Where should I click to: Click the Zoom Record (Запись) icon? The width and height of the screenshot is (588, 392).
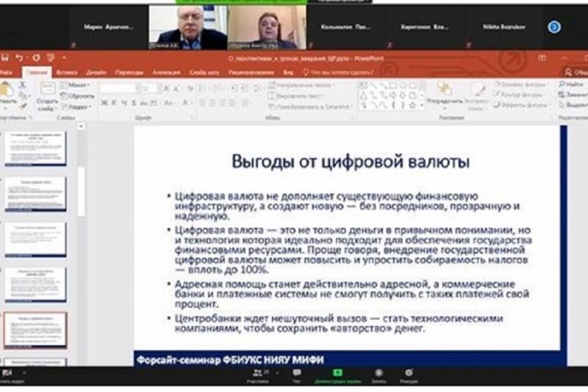click(379, 376)
